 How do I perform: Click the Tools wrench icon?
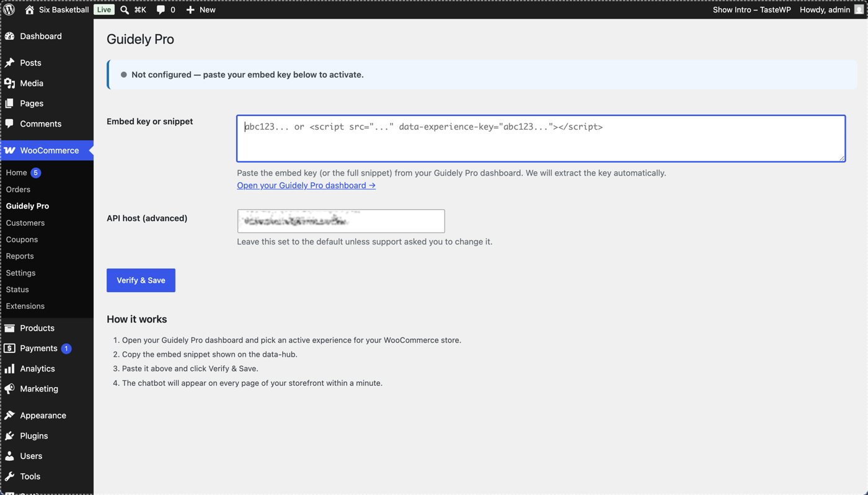tap(10, 476)
